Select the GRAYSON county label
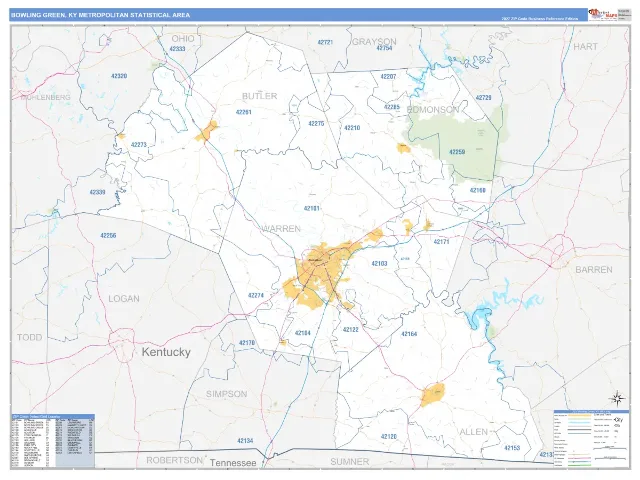This screenshot has width=640, height=480. [374, 42]
